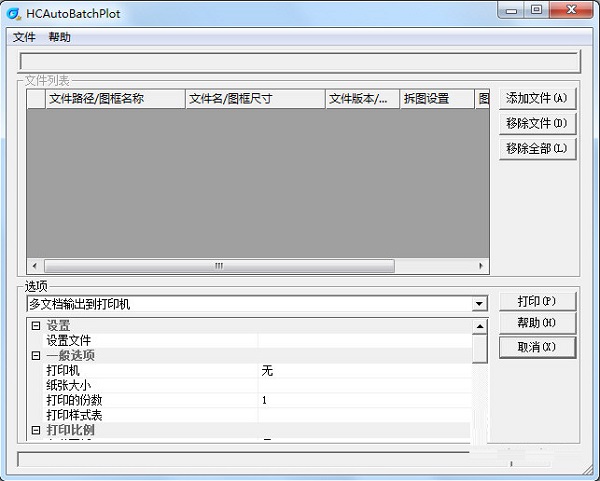This screenshot has width=600, height=481.
Task: Click the file list scroll right arrow
Action: [x=481, y=266]
